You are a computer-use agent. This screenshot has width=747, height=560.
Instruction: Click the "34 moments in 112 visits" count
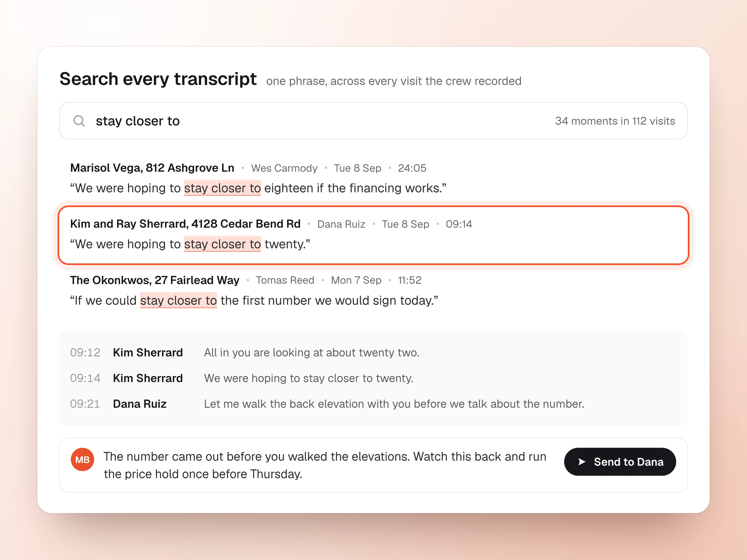[615, 121]
